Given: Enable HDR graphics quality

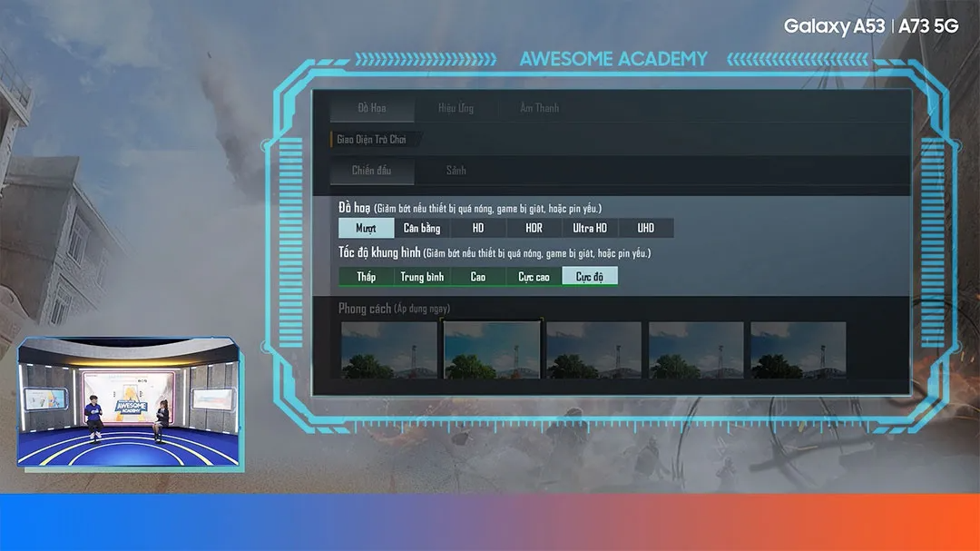Looking at the screenshot, I should (x=534, y=228).
